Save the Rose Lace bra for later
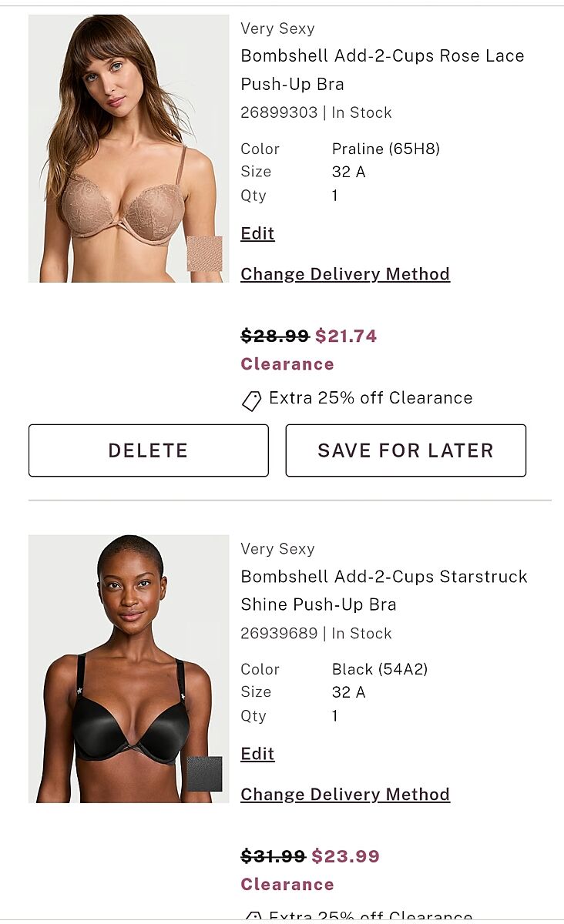The height and width of the screenshot is (924, 564). [406, 450]
